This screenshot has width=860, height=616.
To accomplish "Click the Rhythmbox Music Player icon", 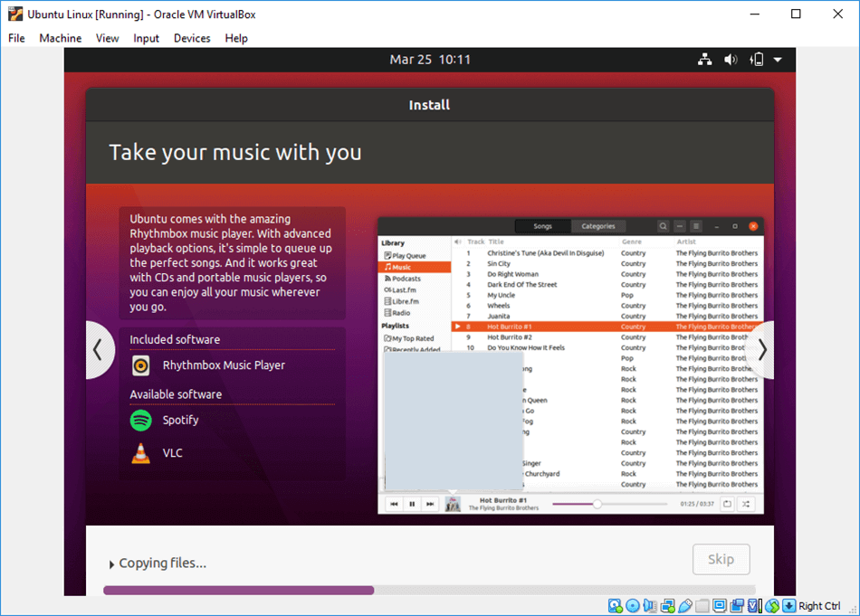I will point(141,365).
